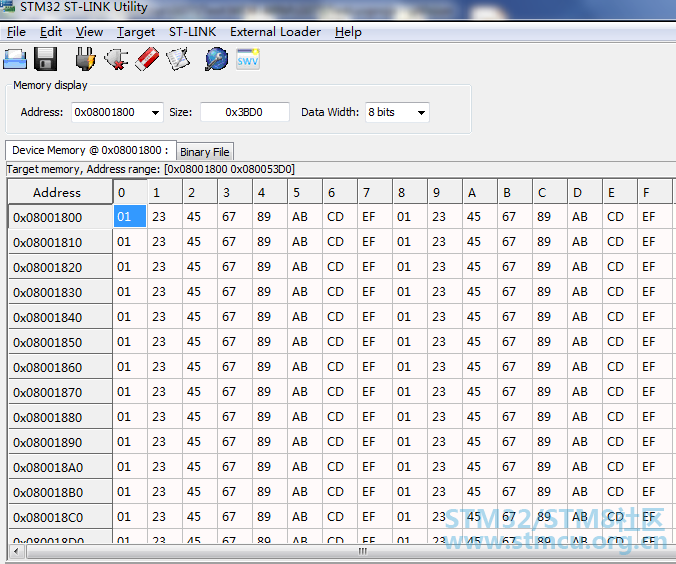Click horizontal scrollbar left arrow
This screenshot has height=564, width=676.
tap(16, 551)
